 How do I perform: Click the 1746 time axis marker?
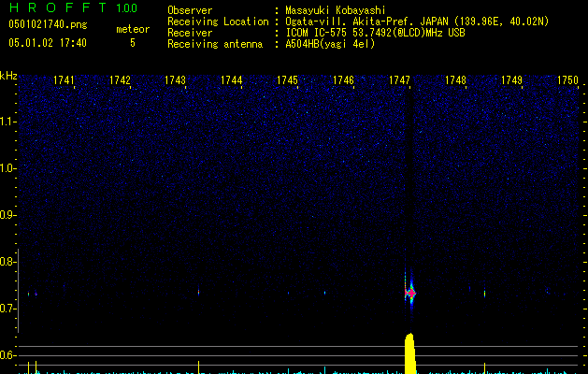tap(343, 80)
